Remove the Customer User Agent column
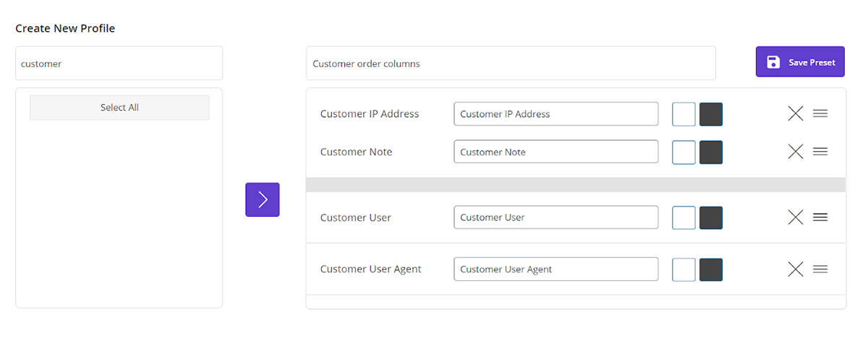This screenshot has width=868, height=346. point(795,269)
